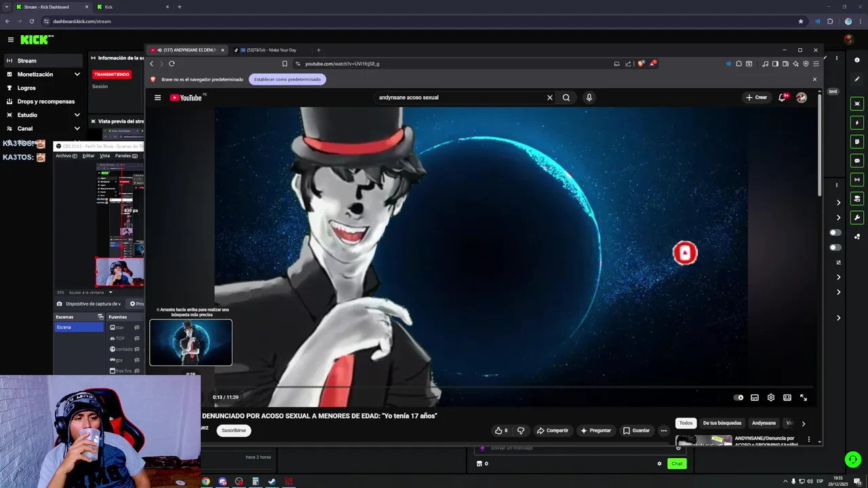Viewport: 868px width, 488px height.
Task: Clear the YouTube search box text
Action: pos(550,98)
